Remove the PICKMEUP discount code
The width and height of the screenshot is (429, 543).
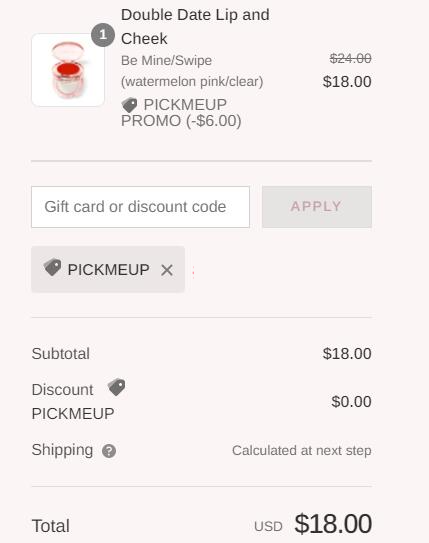click(x=167, y=270)
